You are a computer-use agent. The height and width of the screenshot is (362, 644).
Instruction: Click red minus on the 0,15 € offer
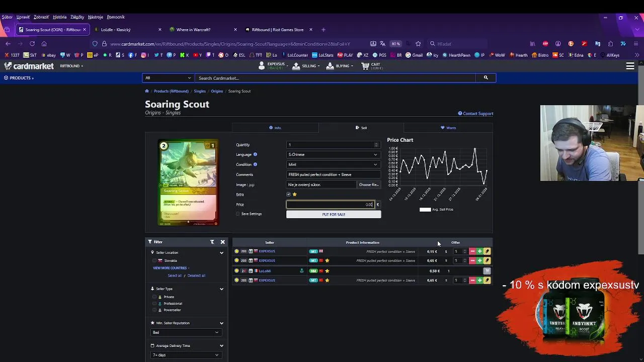(472, 251)
